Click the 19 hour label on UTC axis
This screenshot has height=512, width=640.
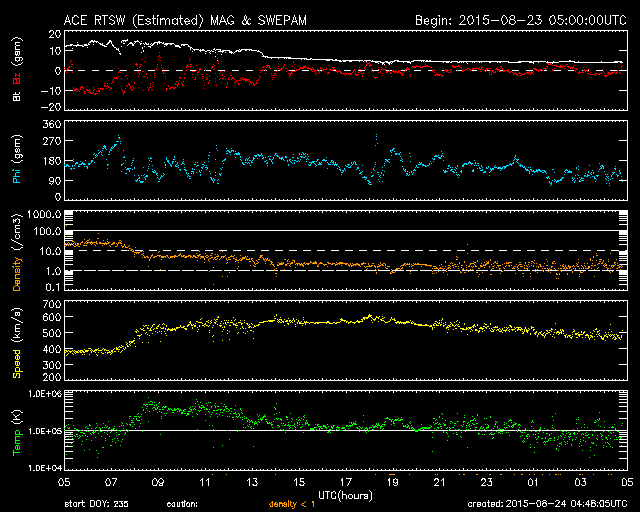coord(393,482)
